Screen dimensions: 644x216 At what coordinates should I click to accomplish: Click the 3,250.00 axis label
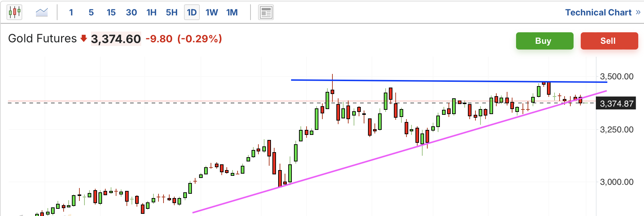coord(617,130)
